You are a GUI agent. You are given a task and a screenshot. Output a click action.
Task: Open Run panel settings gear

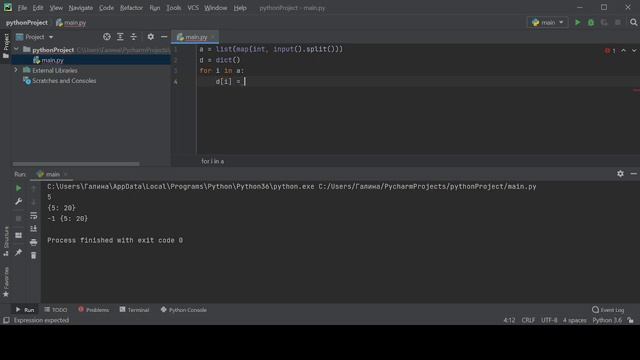(x=620, y=174)
